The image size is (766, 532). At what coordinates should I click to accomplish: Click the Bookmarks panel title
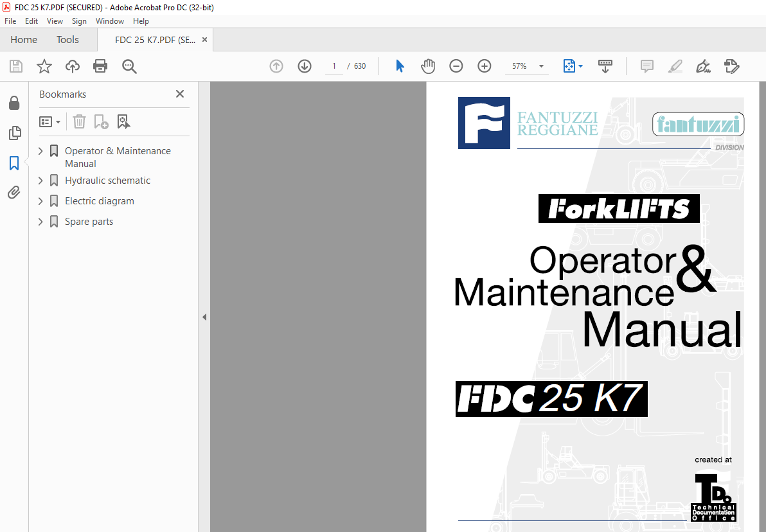click(62, 94)
